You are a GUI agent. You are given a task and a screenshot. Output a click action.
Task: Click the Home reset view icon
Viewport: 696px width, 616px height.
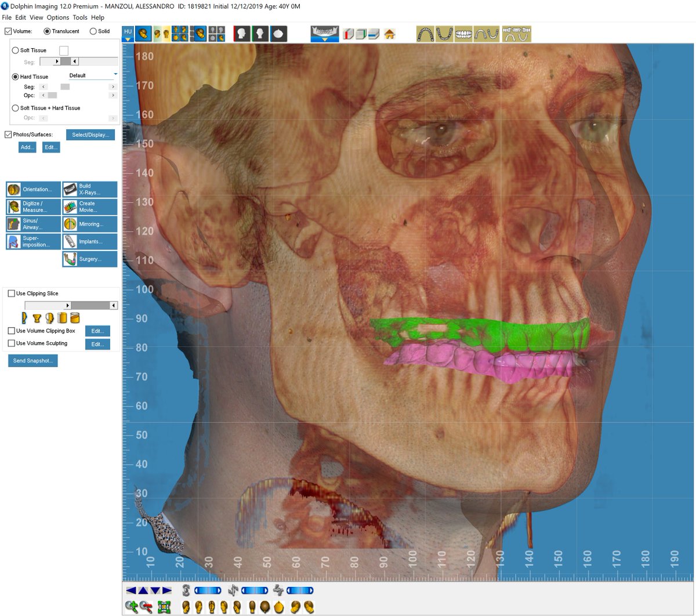[x=390, y=34]
